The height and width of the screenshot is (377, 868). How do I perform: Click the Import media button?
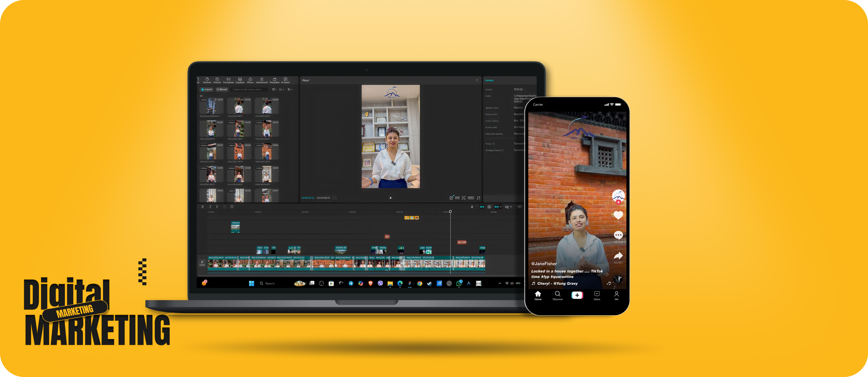[x=207, y=90]
